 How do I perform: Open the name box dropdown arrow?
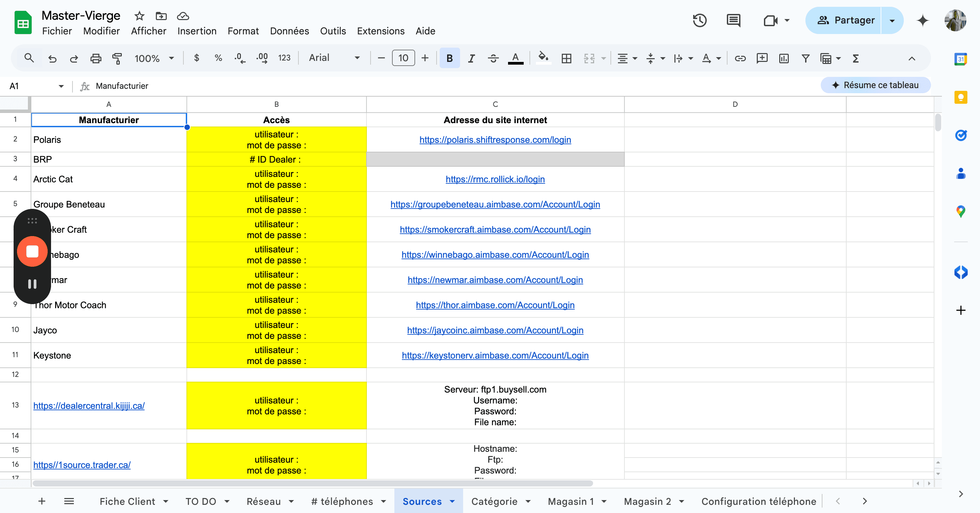click(61, 86)
